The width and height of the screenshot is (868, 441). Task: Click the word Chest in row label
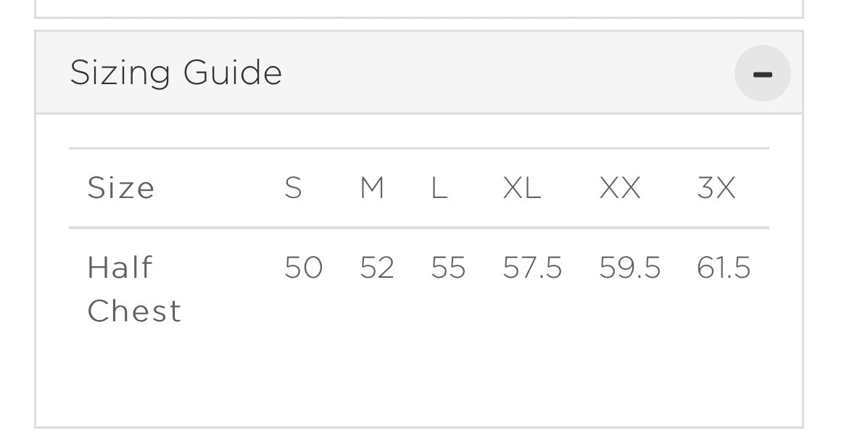134,311
